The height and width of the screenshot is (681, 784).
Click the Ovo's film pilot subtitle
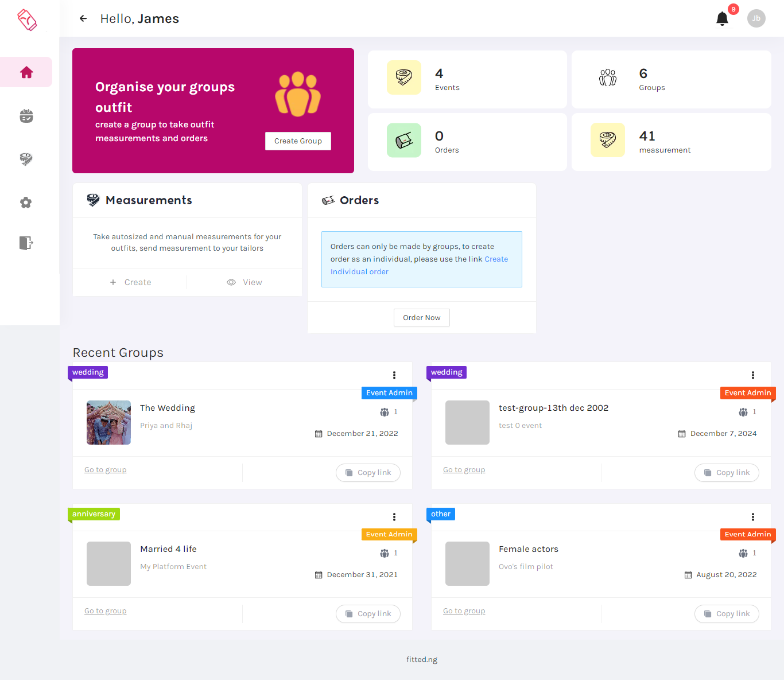pyautogui.click(x=526, y=567)
